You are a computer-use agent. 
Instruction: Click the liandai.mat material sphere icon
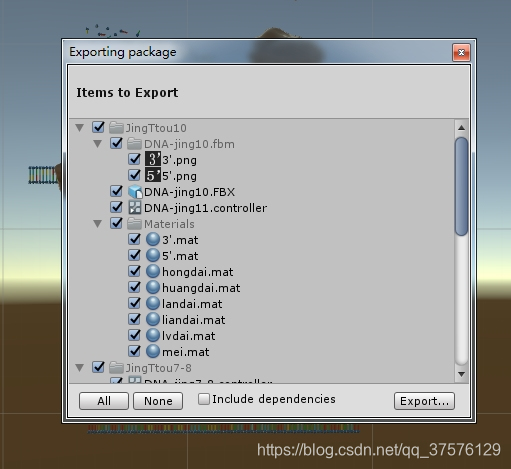tap(153, 319)
